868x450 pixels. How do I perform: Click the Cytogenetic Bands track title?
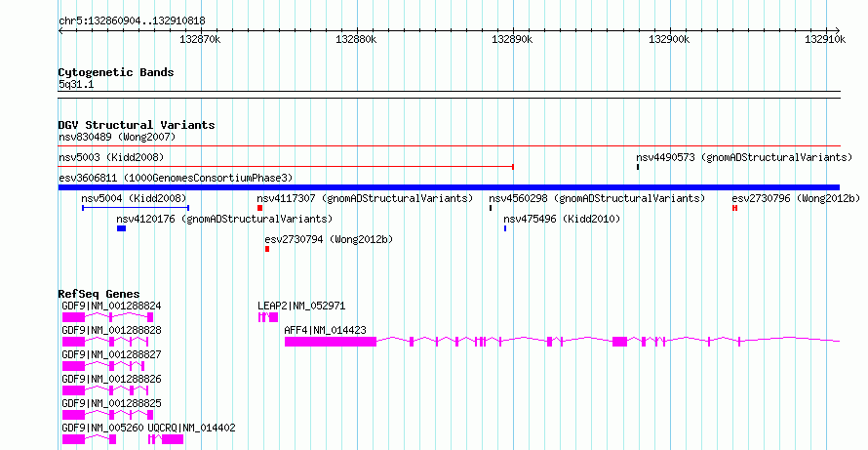pyautogui.click(x=116, y=72)
